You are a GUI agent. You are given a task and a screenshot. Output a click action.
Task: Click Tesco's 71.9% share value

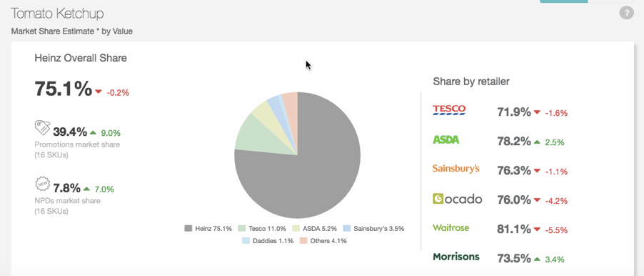coord(514,112)
